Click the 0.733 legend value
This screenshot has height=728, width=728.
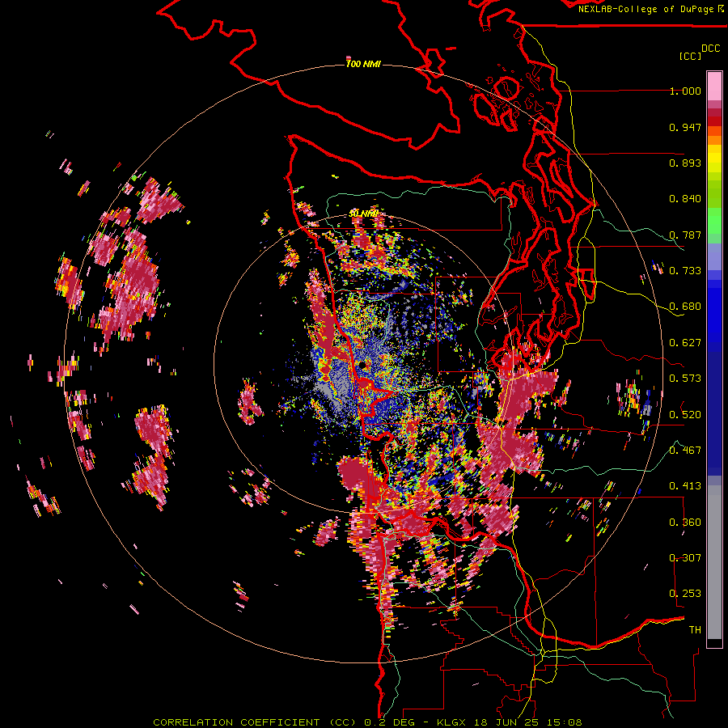click(685, 271)
